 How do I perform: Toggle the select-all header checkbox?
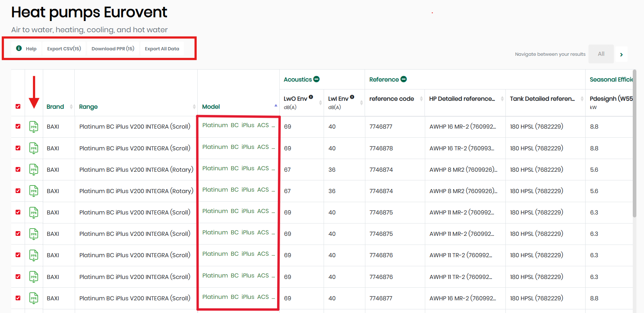click(18, 107)
